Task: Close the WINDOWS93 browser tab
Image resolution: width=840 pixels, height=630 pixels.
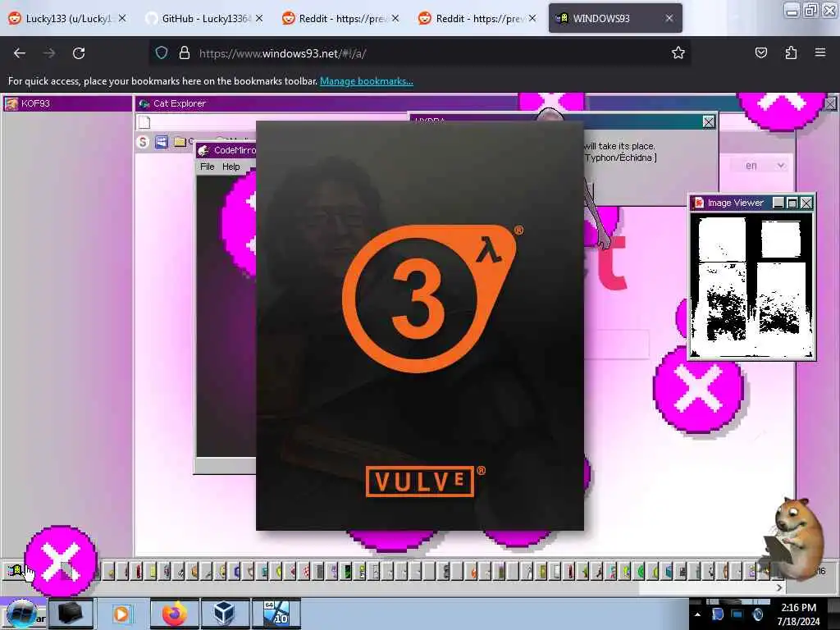Action: click(669, 18)
